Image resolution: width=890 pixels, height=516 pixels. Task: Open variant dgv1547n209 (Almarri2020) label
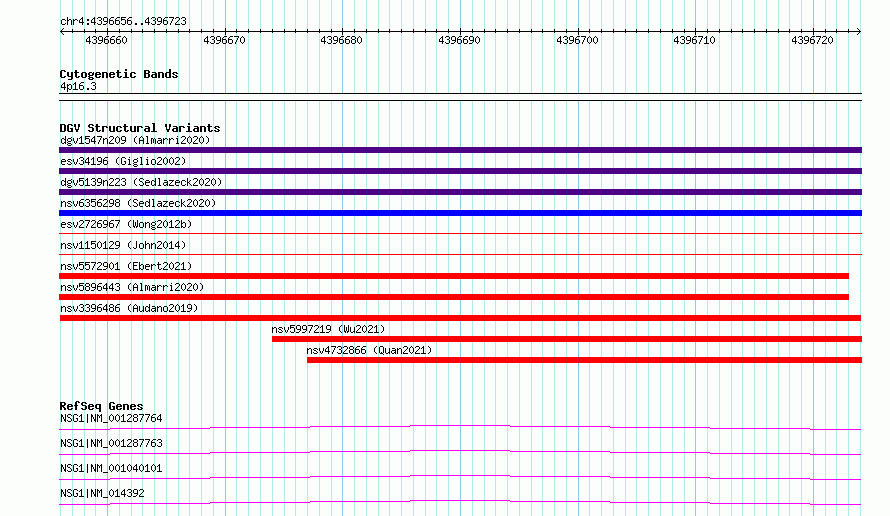tap(135, 140)
